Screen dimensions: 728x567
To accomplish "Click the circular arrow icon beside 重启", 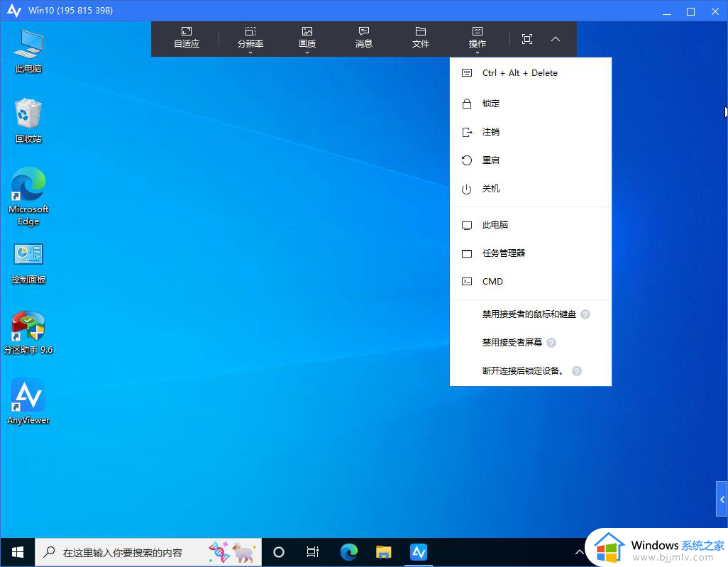I will [x=467, y=160].
